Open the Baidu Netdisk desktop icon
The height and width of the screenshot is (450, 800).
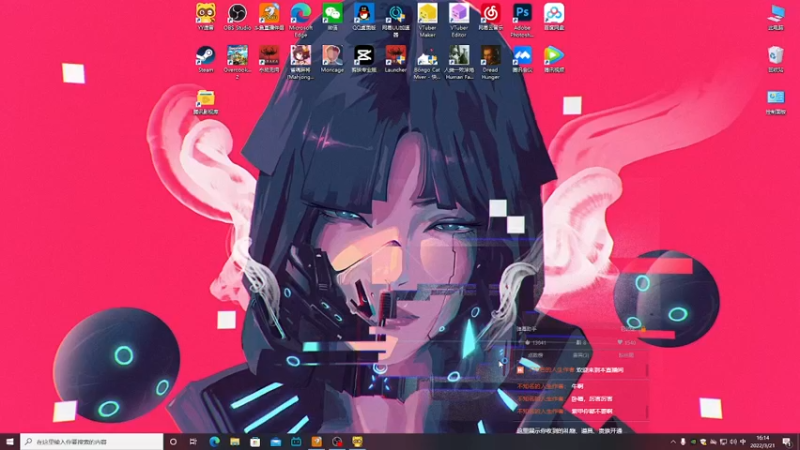(554, 17)
